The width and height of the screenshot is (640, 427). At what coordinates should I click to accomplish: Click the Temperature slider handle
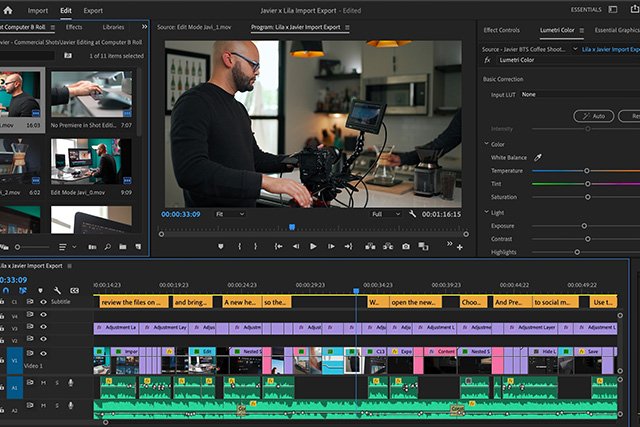[x=587, y=171]
